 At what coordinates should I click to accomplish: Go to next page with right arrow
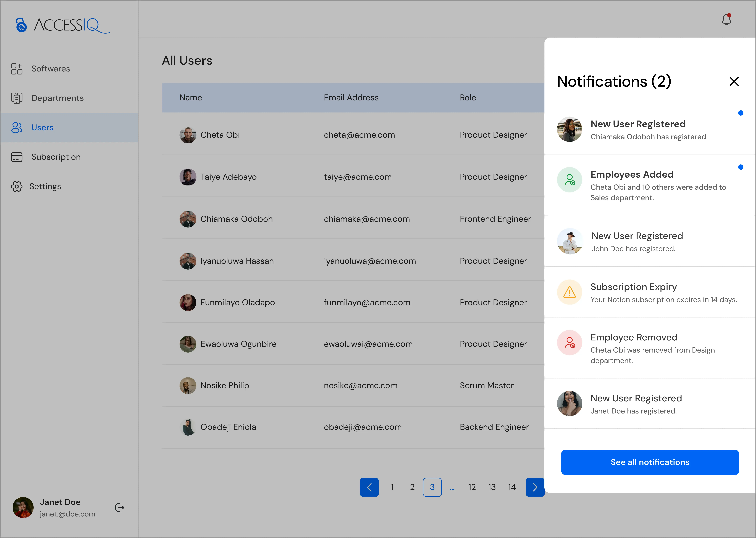535,487
